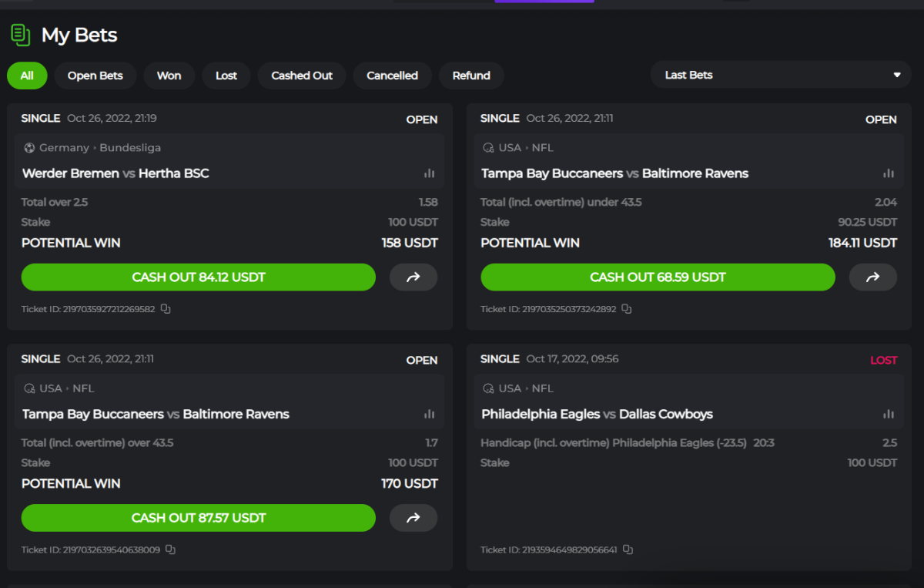Select the All bets filter

coord(27,76)
